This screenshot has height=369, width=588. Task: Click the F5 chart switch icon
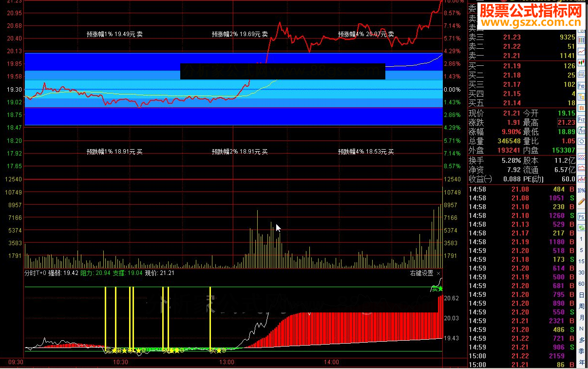click(582, 216)
